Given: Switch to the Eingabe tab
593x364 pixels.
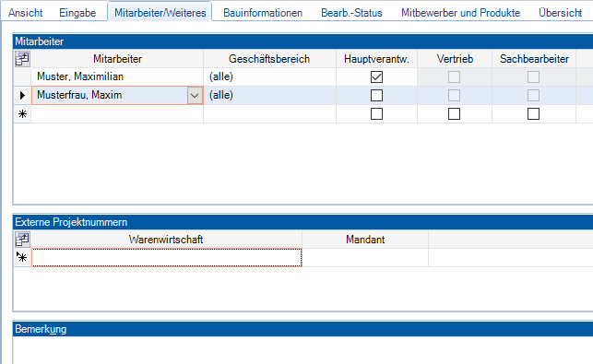Looking at the screenshot, I should (77, 13).
